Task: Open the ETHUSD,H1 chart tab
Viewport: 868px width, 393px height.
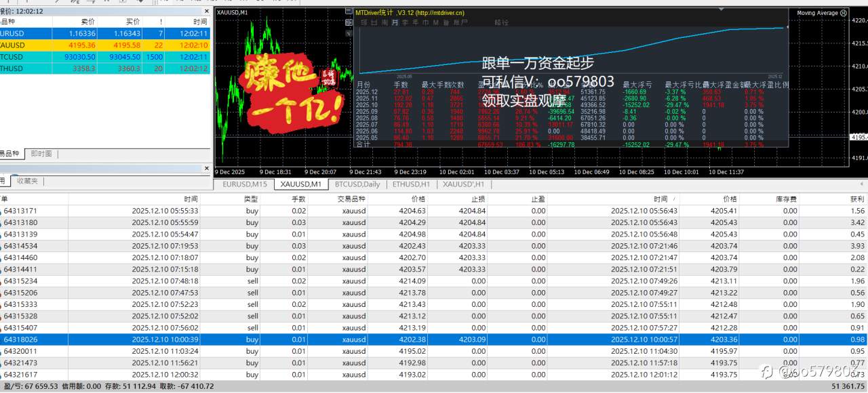Action: [412, 184]
